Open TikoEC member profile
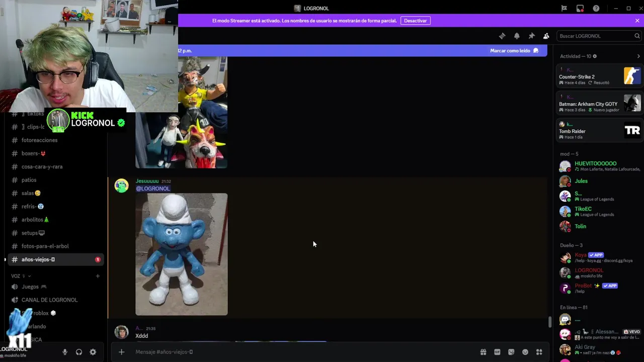The height and width of the screenshot is (362, 644). pos(599,211)
